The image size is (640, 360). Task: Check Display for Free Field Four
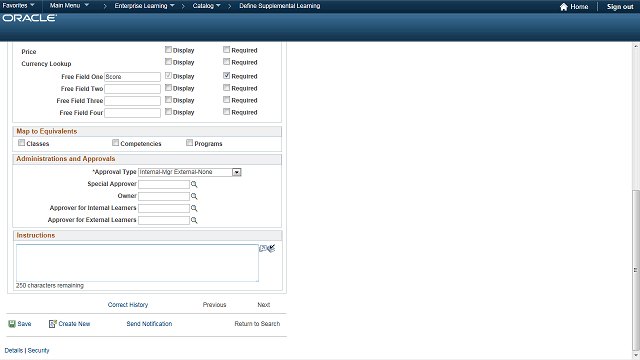(x=168, y=111)
